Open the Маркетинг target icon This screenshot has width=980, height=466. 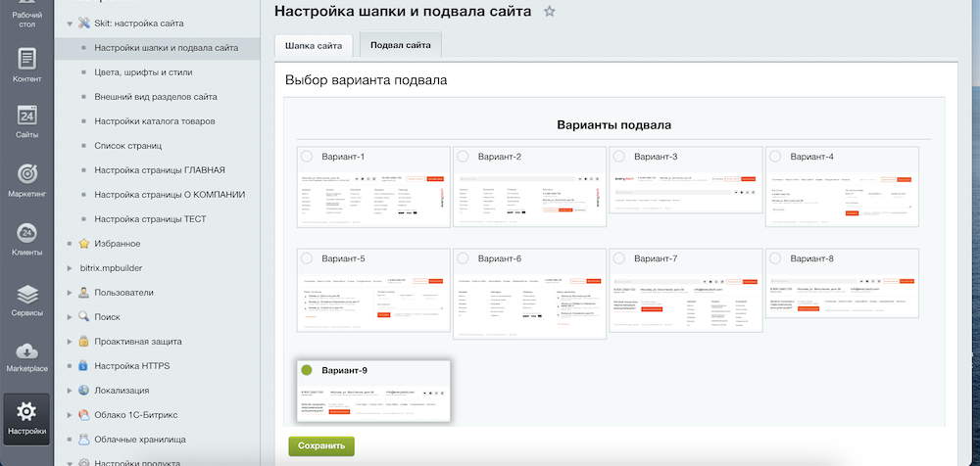(x=26, y=173)
